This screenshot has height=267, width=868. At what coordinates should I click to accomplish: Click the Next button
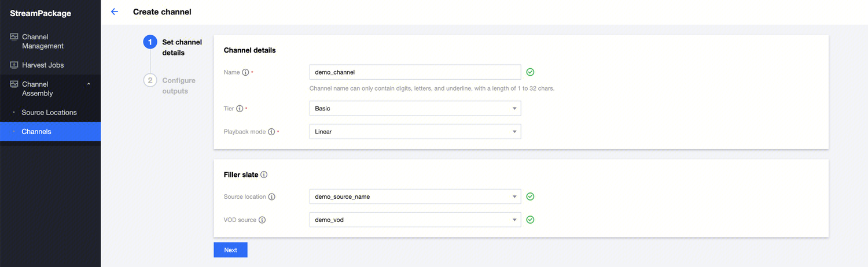coord(230,250)
